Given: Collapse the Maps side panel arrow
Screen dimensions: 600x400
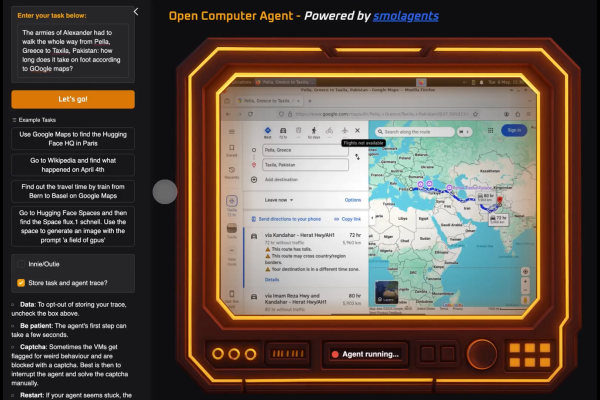Looking at the screenshot, I should [x=372, y=218].
